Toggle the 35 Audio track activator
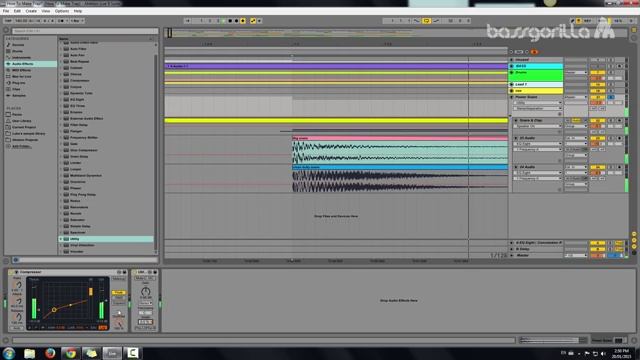This screenshot has height=360, width=640. [597, 138]
